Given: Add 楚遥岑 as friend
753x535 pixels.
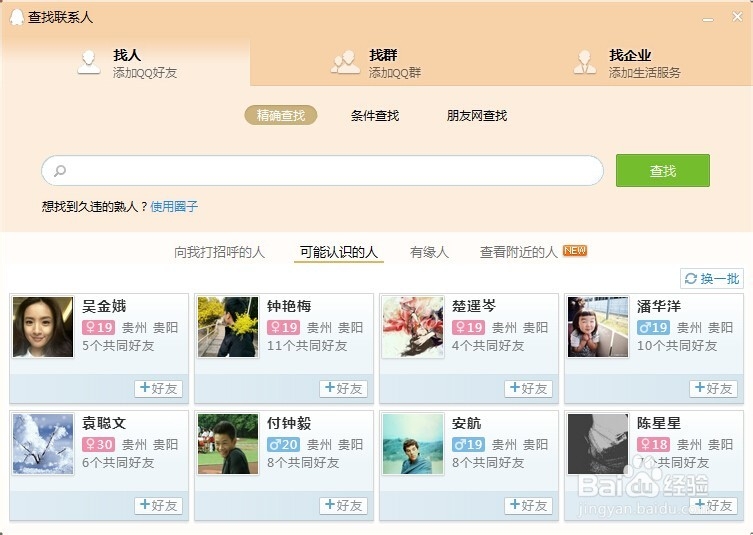Looking at the screenshot, I should point(528,389).
